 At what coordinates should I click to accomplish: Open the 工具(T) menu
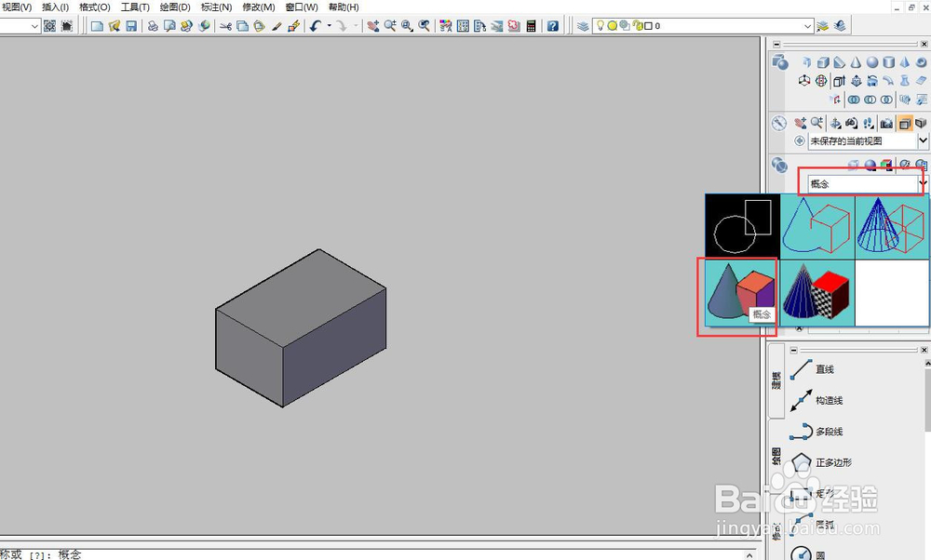(x=135, y=7)
